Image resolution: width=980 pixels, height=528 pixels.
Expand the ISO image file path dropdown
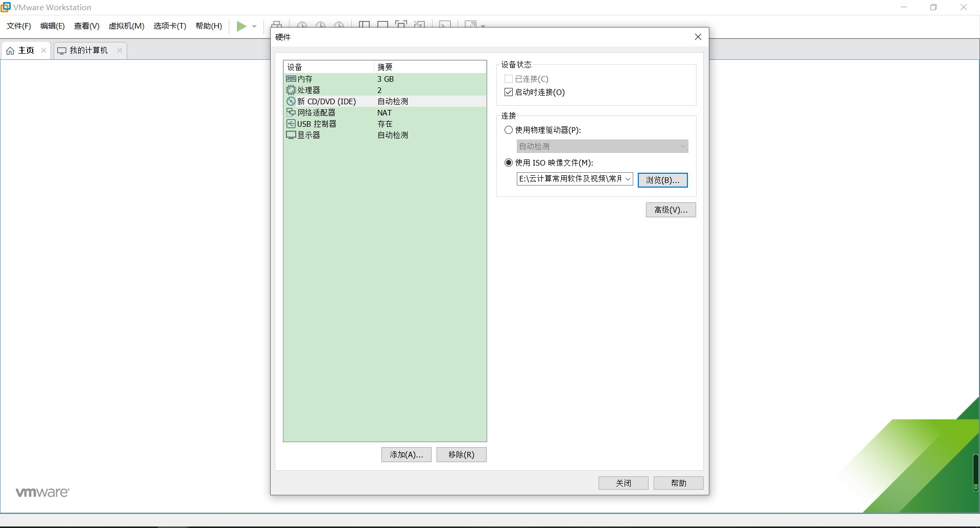point(628,179)
